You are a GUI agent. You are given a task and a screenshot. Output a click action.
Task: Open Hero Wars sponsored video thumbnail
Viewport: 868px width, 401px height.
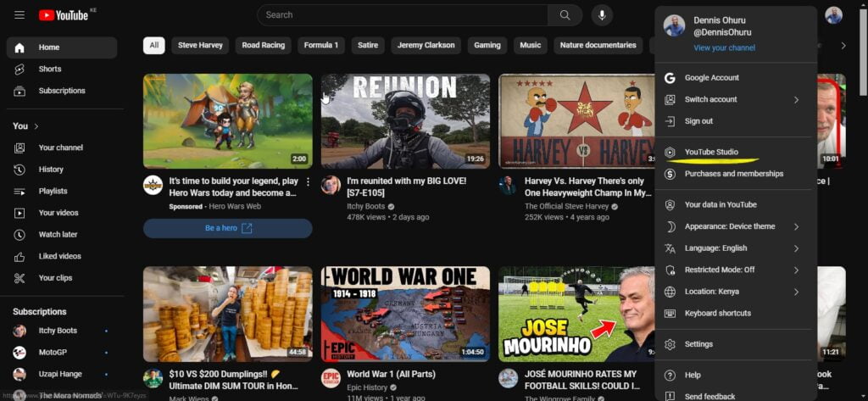227,121
